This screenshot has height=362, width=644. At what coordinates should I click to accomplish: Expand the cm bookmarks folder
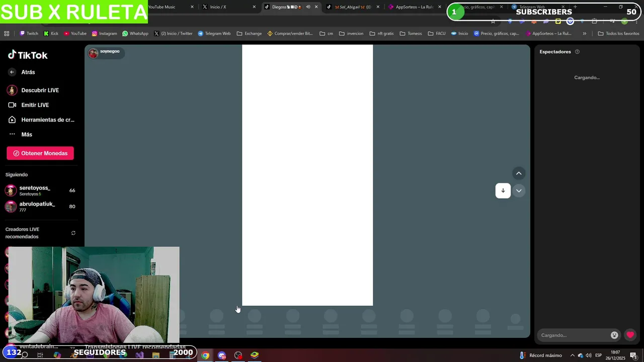[327, 34]
